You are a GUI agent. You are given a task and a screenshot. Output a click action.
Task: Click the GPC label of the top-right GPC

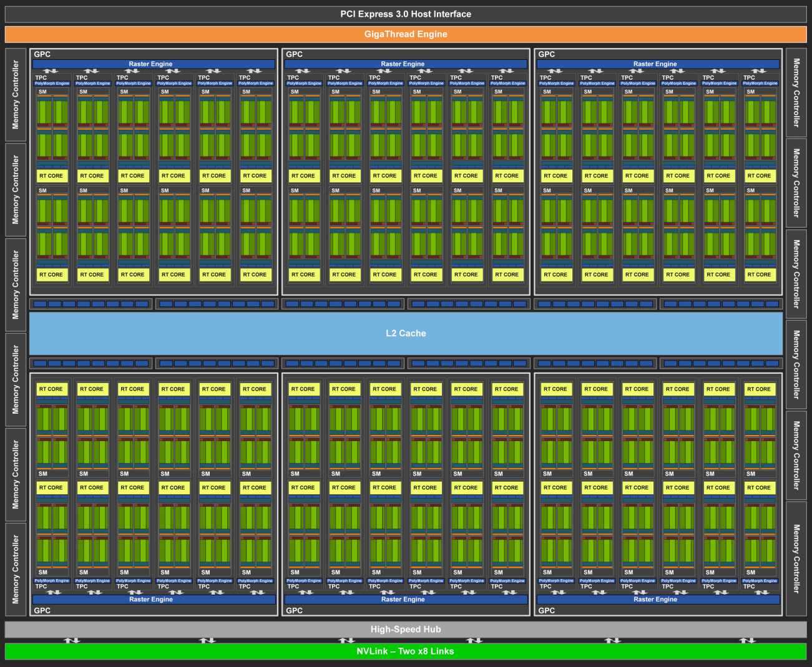pos(546,54)
